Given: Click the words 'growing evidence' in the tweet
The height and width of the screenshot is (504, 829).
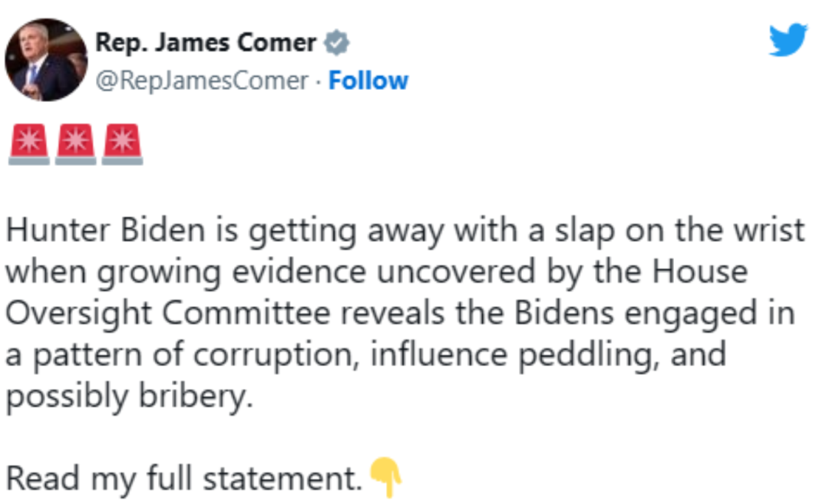Looking at the screenshot, I should tap(232, 272).
